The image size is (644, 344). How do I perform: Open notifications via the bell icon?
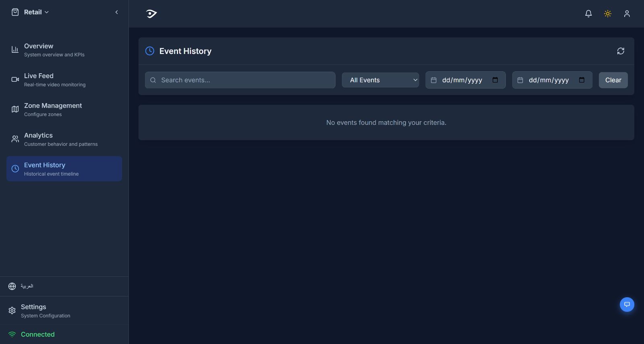coord(588,14)
